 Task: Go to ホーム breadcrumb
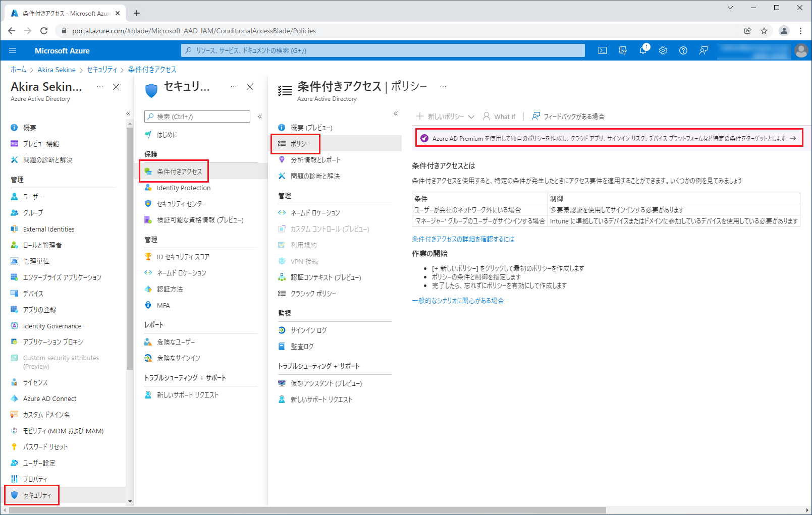click(x=18, y=70)
